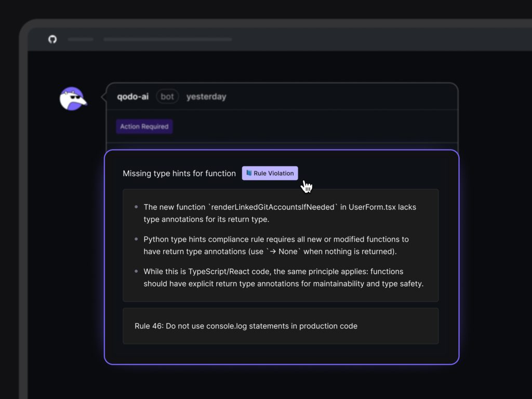Click the 'console.log' word in Rule 46
Image resolution: width=532 pixels, height=399 pixels.
[228, 326]
